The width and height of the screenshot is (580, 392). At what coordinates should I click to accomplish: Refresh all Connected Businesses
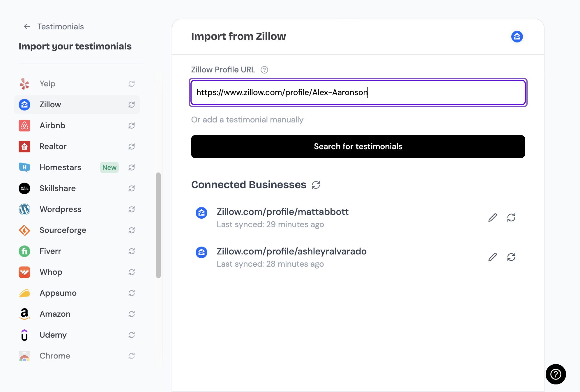(x=316, y=185)
